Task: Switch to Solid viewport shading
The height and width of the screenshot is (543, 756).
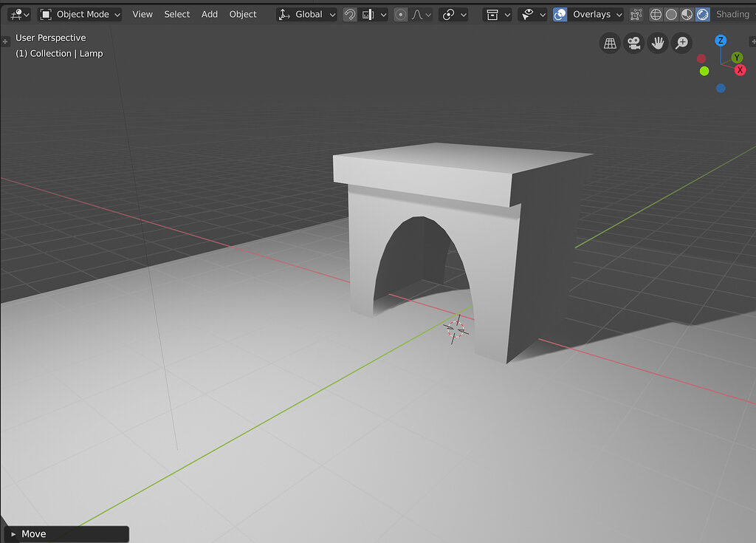Action: (x=672, y=14)
